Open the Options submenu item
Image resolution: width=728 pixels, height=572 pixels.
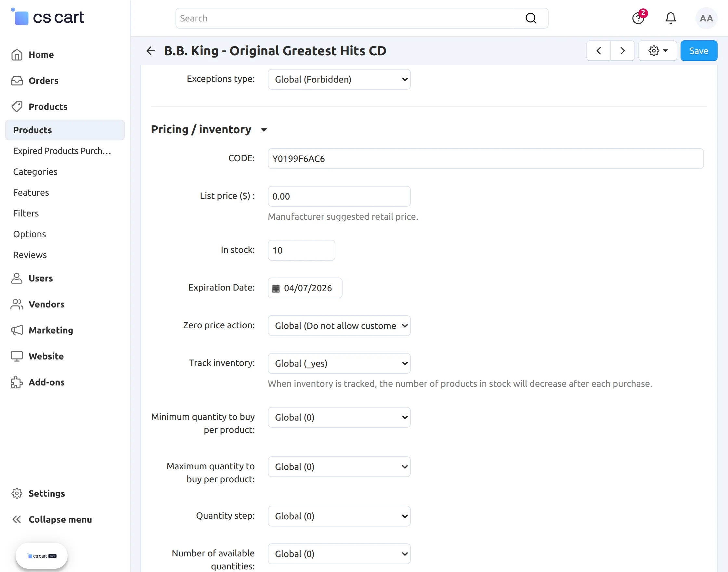pos(30,234)
